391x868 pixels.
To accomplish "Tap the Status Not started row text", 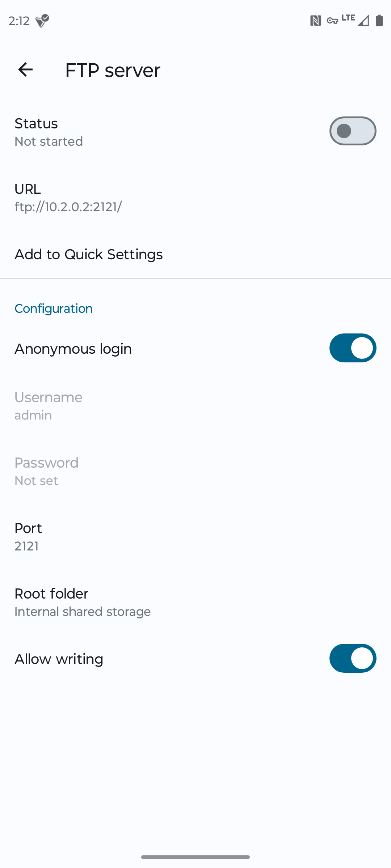I will (49, 132).
